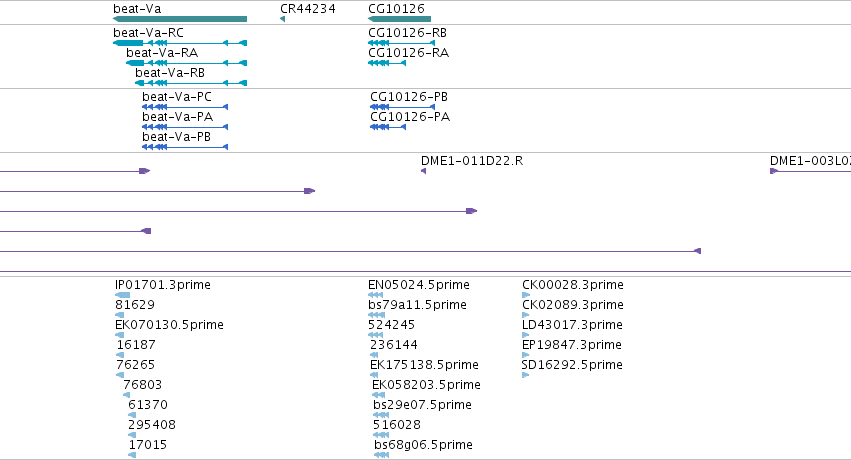851x460 pixels.
Task: Select the 17015 EST label
Action: [148, 445]
